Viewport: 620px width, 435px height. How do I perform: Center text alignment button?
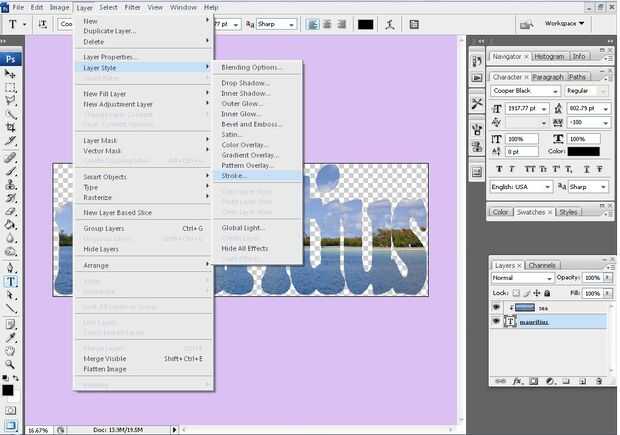coord(327,25)
